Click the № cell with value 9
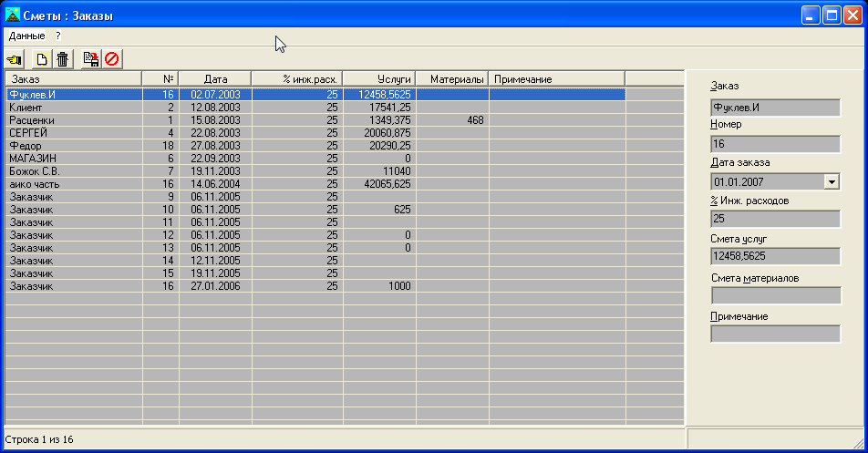This screenshot has width=868, height=453. 160,197
